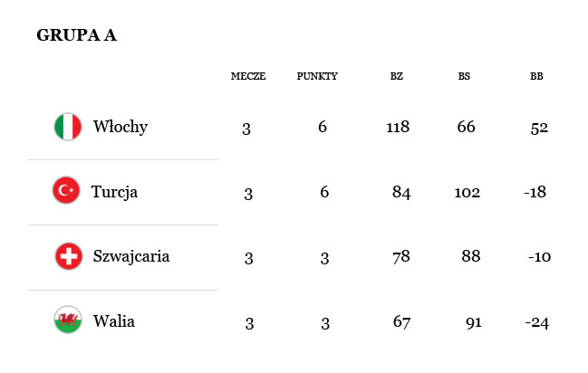Open the Włochy team link
Image resolution: width=588 pixels, height=373 pixels.
point(120,127)
